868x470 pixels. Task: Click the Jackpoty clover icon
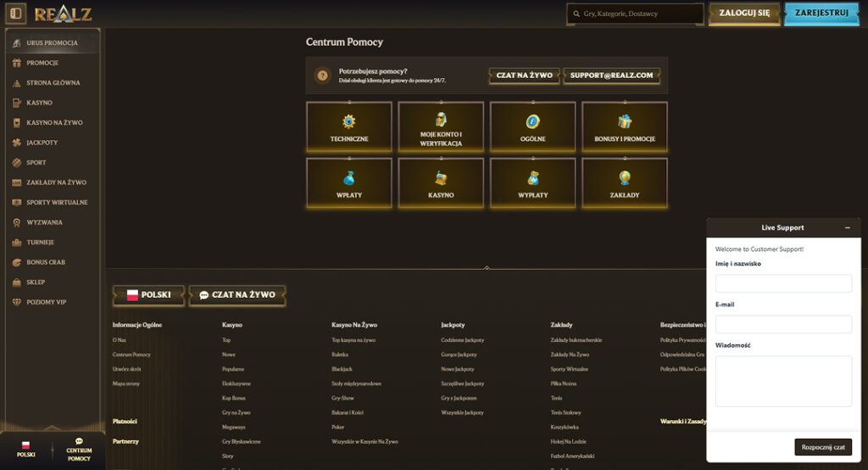[17, 143]
